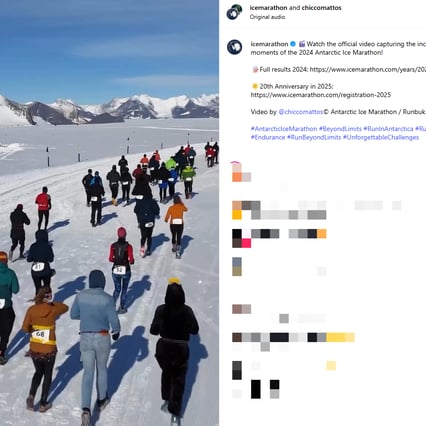Open the #UnforgettableChallenges hashtag

click(381, 137)
